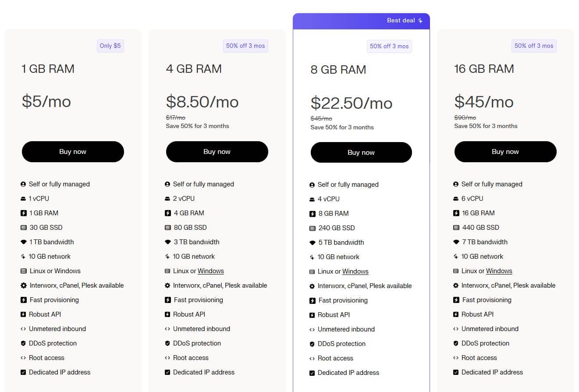Click shield icon next to DDoS protection, 8 GB plan
This screenshot has height=392, width=579.
coord(312,344)
